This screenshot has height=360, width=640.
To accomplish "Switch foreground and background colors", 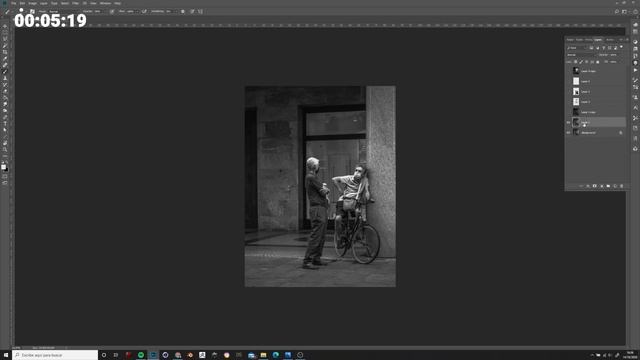I will tap(7, 162).
